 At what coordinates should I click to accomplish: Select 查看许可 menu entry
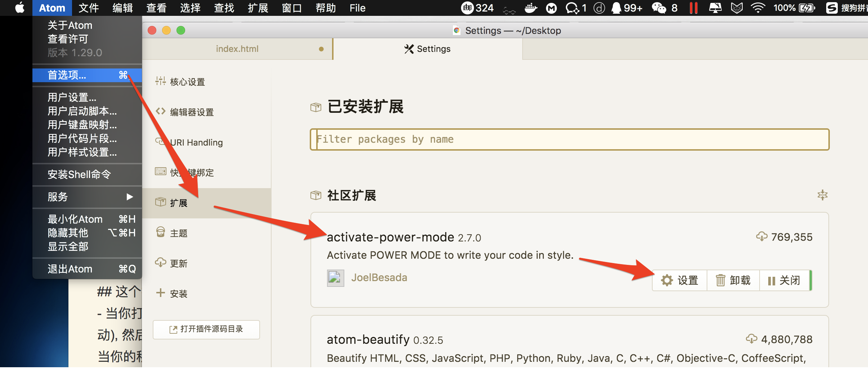(87, 39)
